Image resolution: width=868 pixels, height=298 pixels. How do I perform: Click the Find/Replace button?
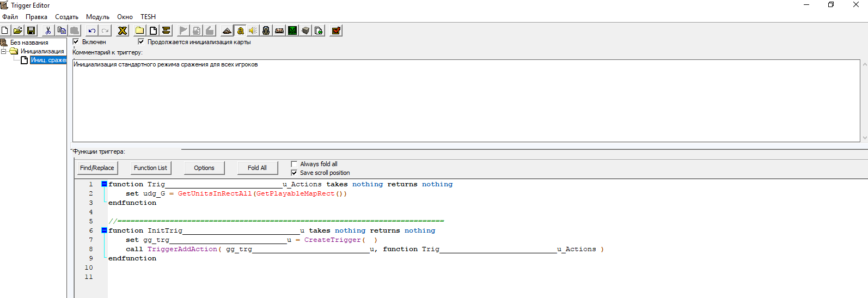click(97, 168)
